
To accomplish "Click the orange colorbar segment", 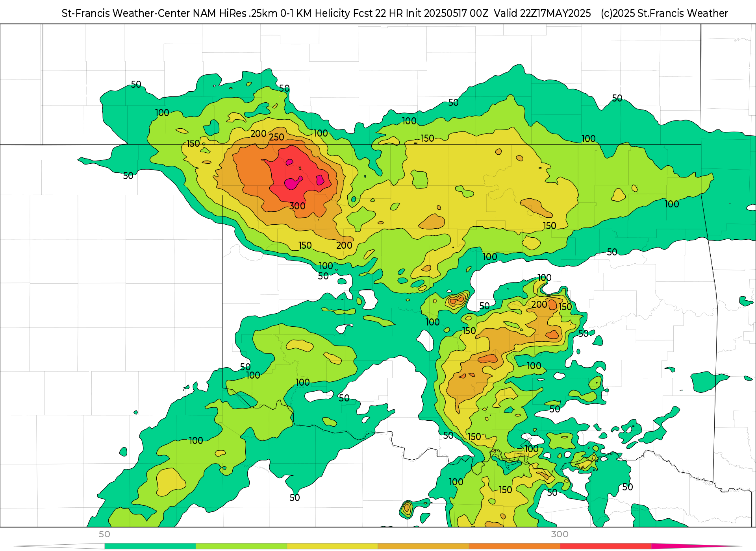I will point(514,546).
